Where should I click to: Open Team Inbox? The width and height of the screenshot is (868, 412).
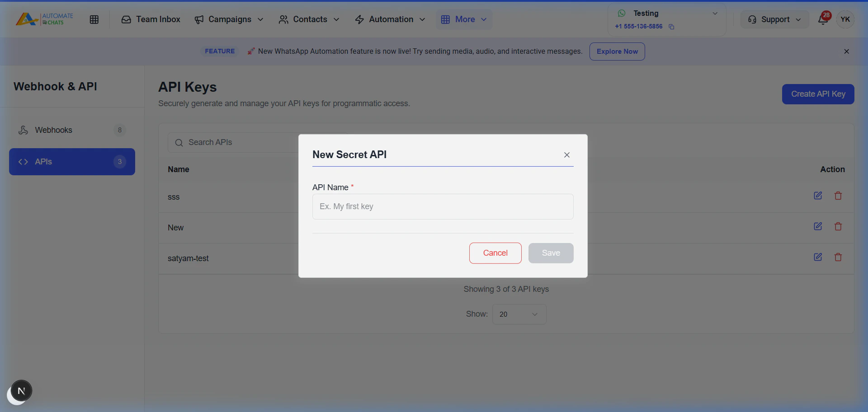(151, 19)
